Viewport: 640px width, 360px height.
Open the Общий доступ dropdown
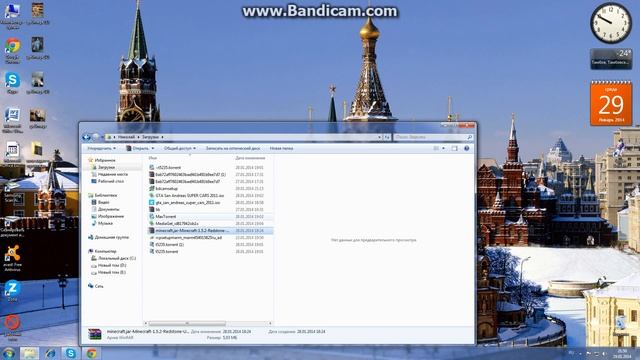[180, 148]
